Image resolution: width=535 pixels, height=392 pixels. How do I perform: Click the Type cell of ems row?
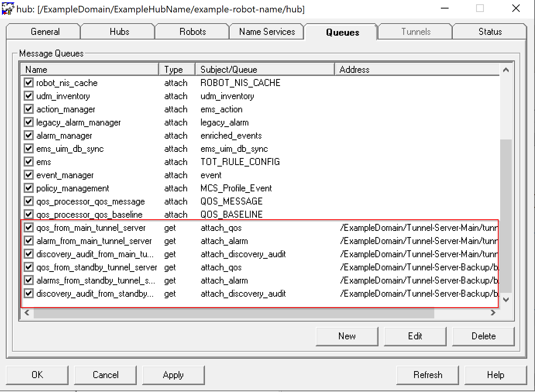(x=176, y=162)
